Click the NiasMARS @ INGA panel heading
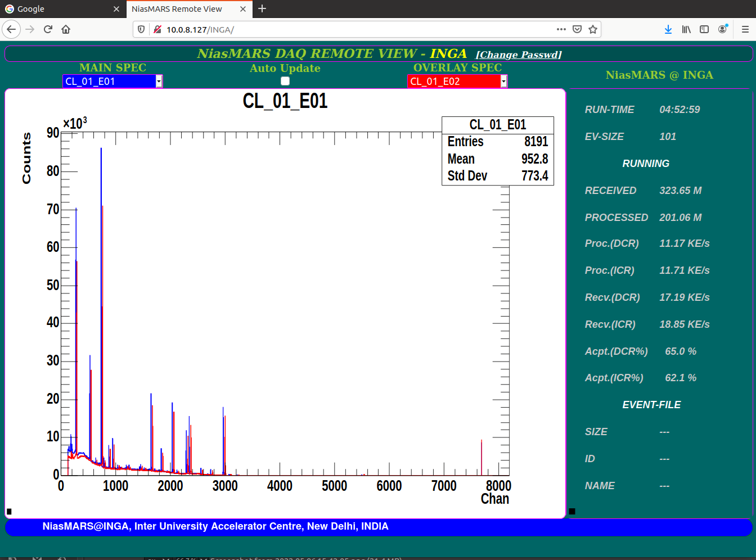Viewport: 756px width, 560px height. [659, 75]
